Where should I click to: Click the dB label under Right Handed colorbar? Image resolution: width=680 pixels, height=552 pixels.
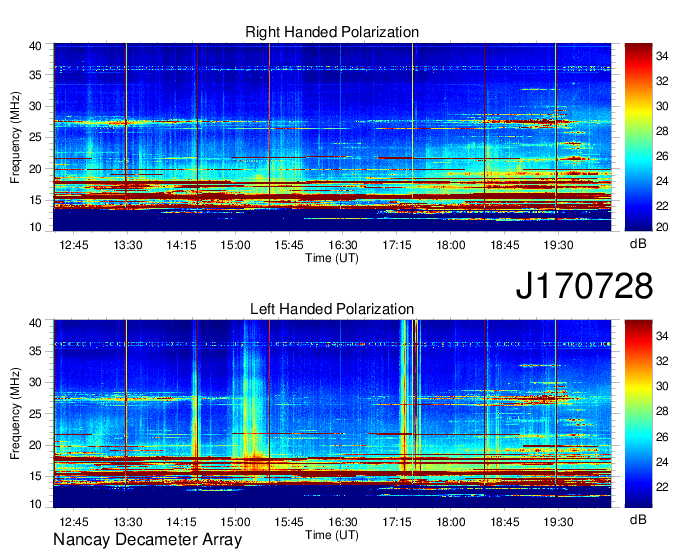[638, 244]
